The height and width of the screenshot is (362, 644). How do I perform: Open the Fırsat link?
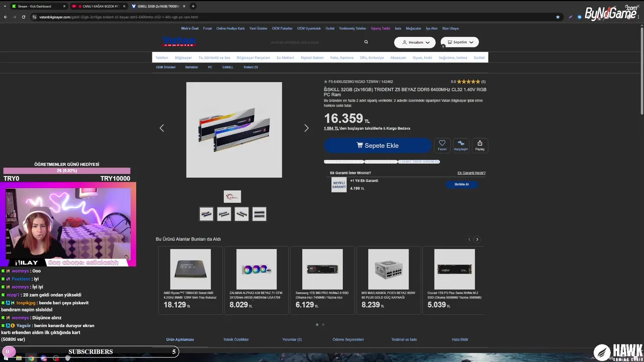click(x=207, y=29)
